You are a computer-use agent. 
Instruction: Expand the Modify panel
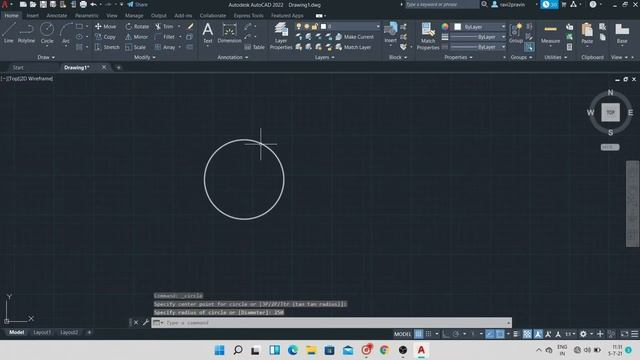[144, 58]
